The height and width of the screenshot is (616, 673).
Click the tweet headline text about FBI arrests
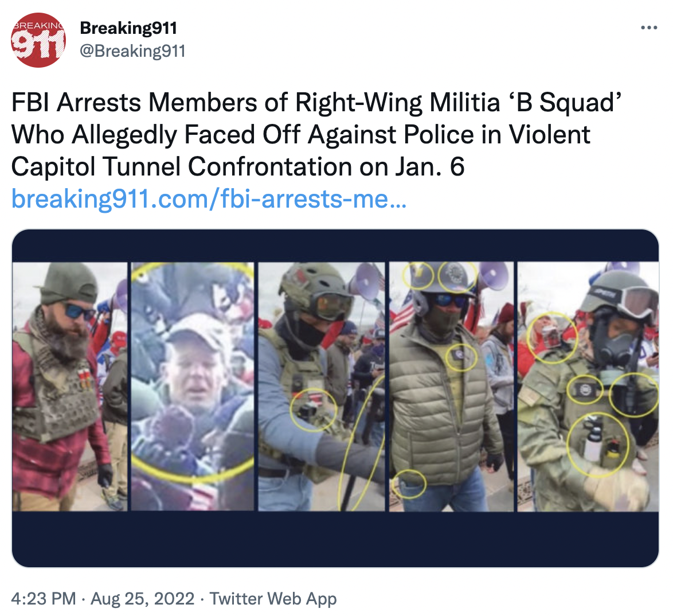[x=317, y=134]
